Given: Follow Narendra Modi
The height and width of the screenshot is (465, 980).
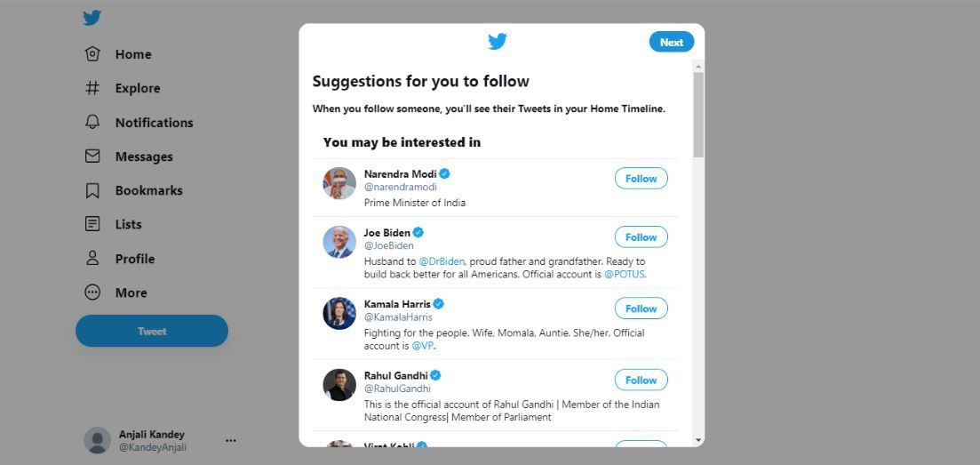Looking at the screenshot, I should pyautogui.click(x=641, y=179).
